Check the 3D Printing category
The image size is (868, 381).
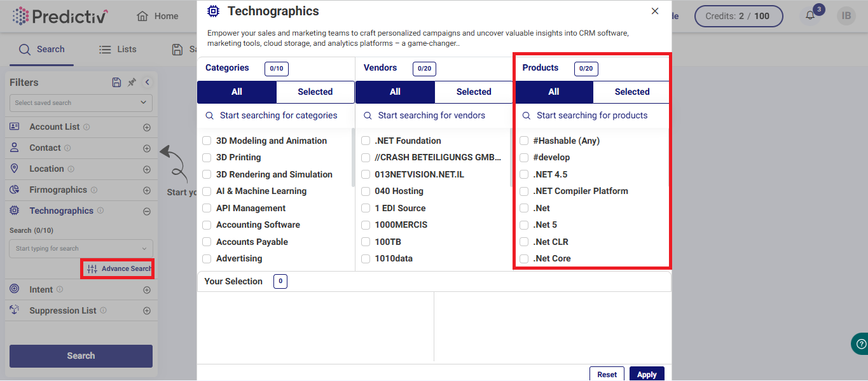[207, 157]
